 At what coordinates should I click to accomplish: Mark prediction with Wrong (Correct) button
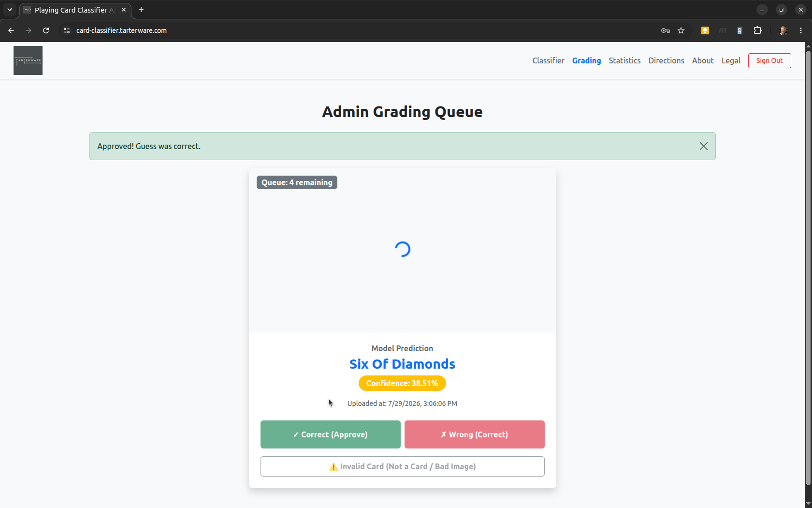click(x=475, y=434)
